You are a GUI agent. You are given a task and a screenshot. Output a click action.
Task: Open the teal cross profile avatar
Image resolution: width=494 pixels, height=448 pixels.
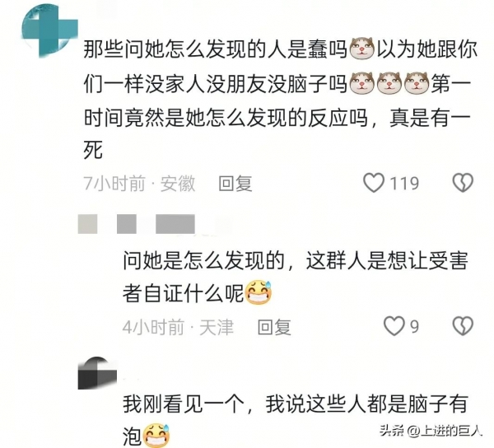pos(49,30)
